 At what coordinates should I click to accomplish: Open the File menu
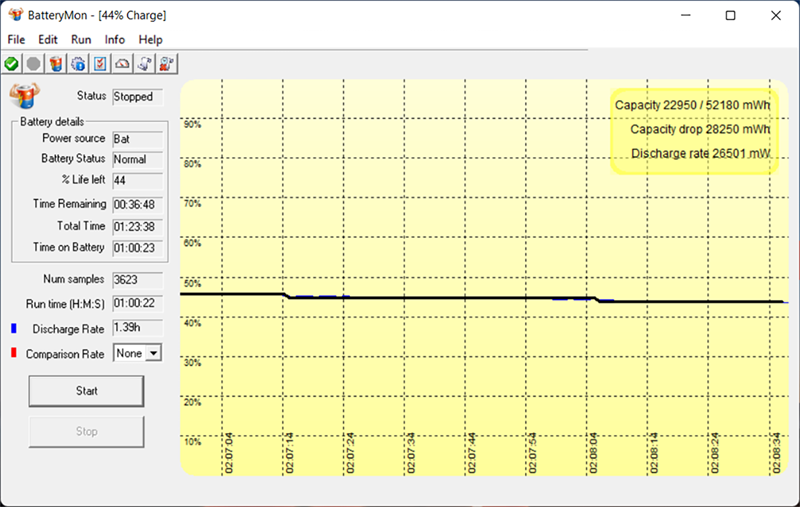coord(16,39)
